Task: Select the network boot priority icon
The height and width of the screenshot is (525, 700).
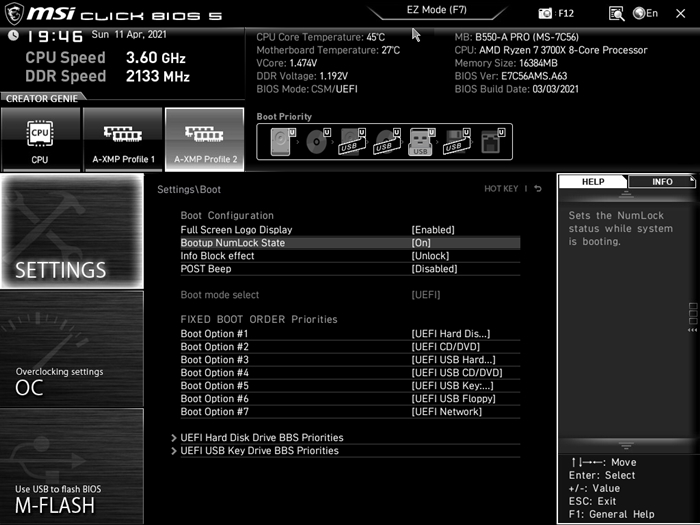Action: click(x=493, y=142)
